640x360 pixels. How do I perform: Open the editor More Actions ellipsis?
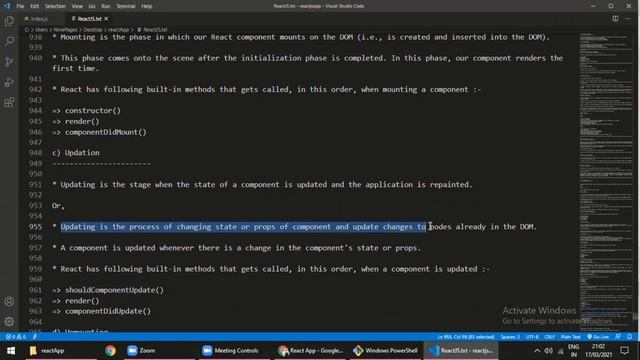click(628, 19)
